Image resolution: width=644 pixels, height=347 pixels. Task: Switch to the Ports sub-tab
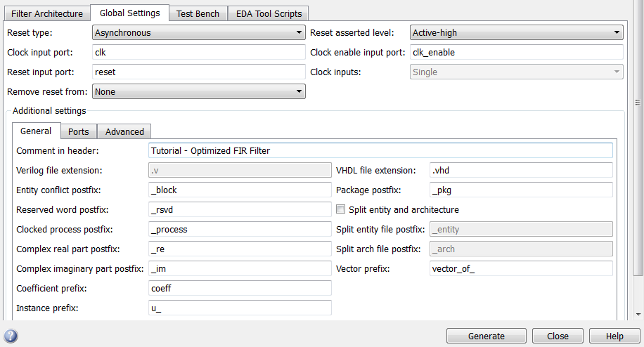pyautogui.click(x=78, y=131)
